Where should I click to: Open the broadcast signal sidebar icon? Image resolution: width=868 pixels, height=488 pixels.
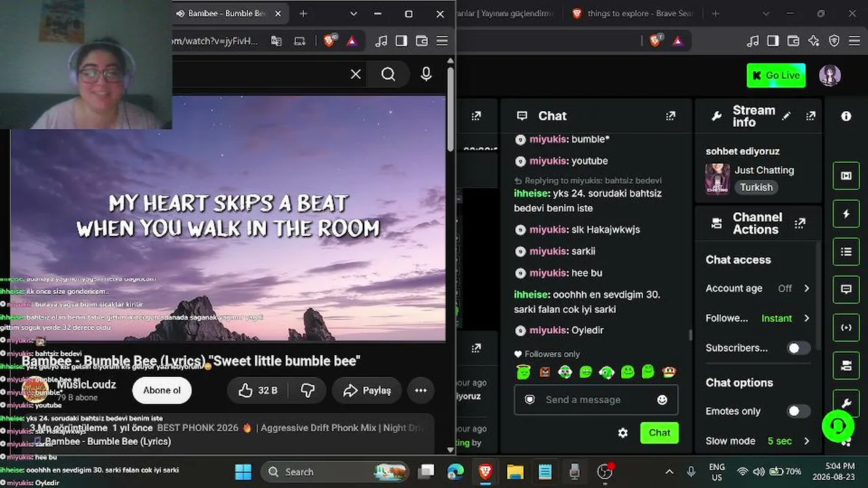846,327
